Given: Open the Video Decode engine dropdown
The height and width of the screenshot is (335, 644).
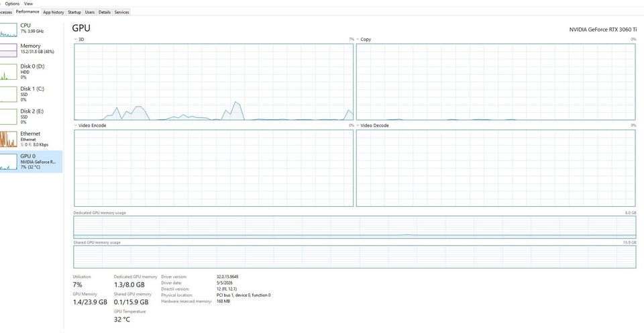Looking at the screenshot, I should (358, 126).
